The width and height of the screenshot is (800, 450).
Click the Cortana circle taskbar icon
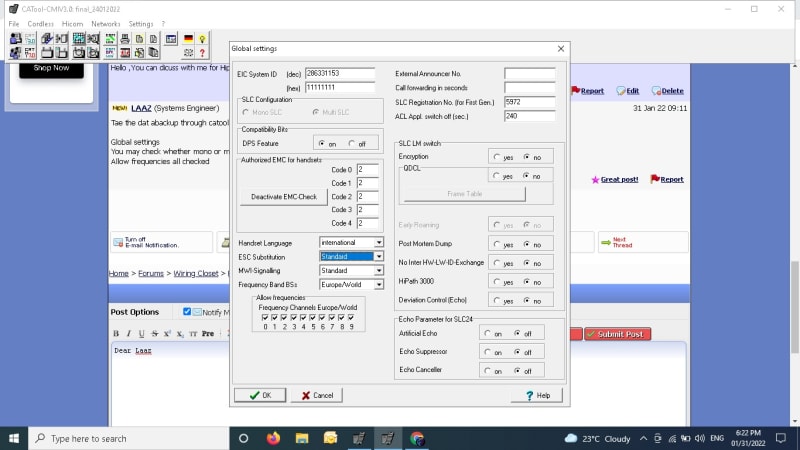tap(243, 438)
